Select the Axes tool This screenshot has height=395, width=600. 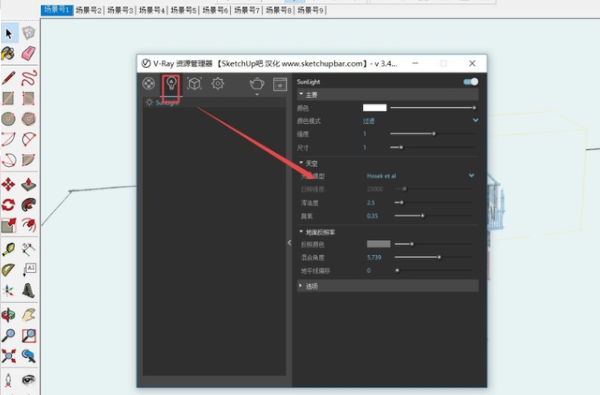pos(8,291)
